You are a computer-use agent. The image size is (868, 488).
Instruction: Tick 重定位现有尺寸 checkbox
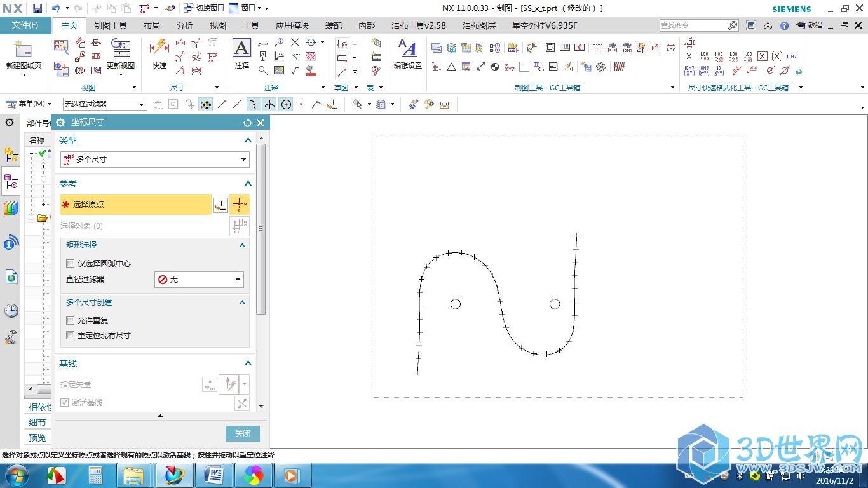(71, 335)
